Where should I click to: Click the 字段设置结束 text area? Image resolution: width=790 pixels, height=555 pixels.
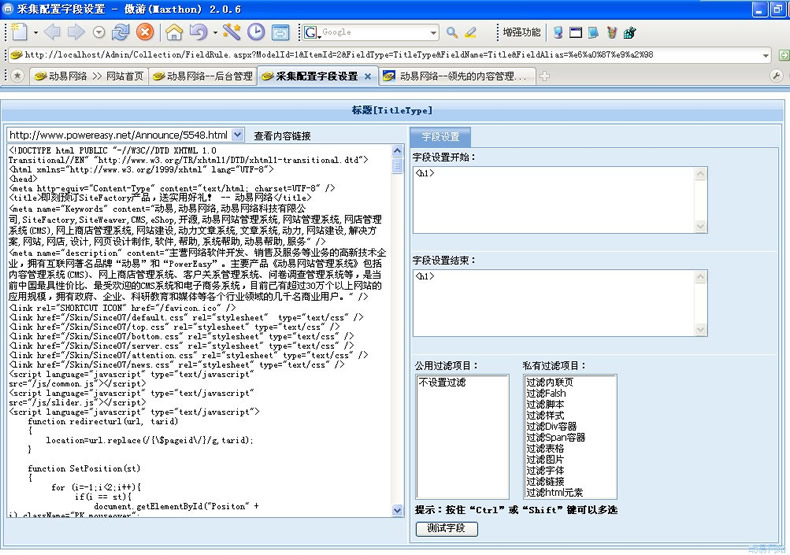click(x=560, y=303)
